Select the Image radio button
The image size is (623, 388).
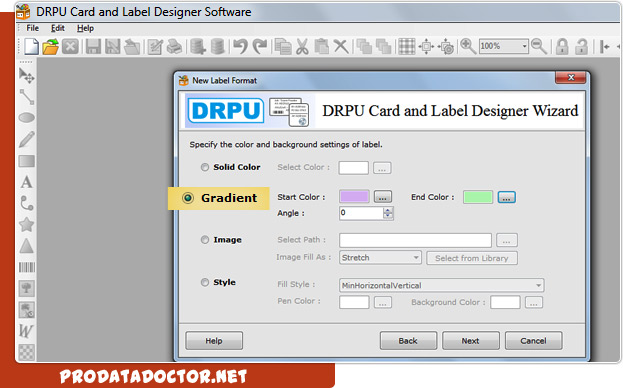(x=205, y=240)
